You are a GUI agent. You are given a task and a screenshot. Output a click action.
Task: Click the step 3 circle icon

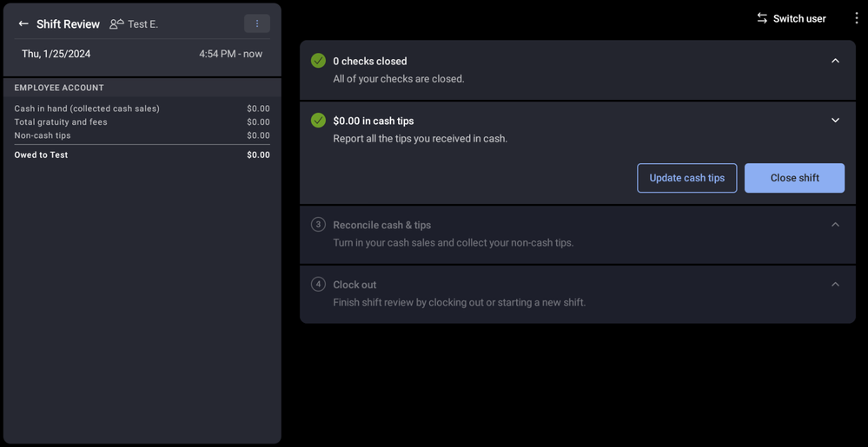pyautogui.click(x=318, y=225)
